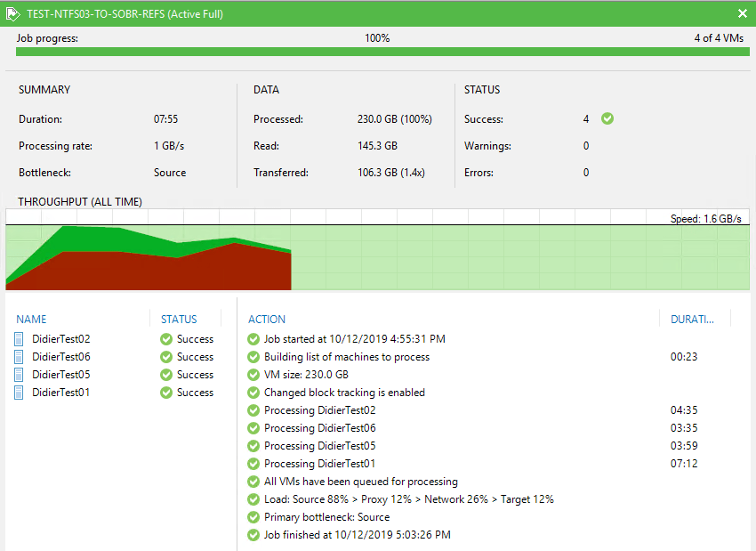Click the check icon beside Processing DidierTest05
This screenshot has height=551, width=756.
[x=253, y=446]
